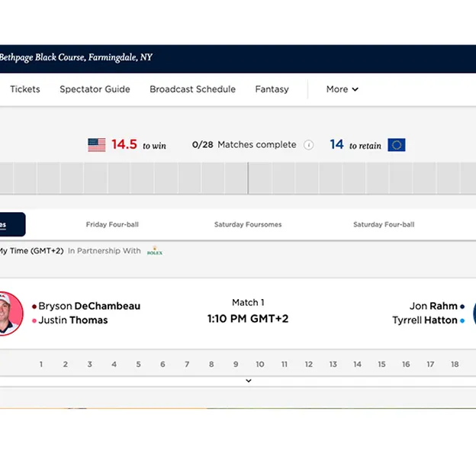
Task: Click the points progress bar center marker
Action: point(248,178)
